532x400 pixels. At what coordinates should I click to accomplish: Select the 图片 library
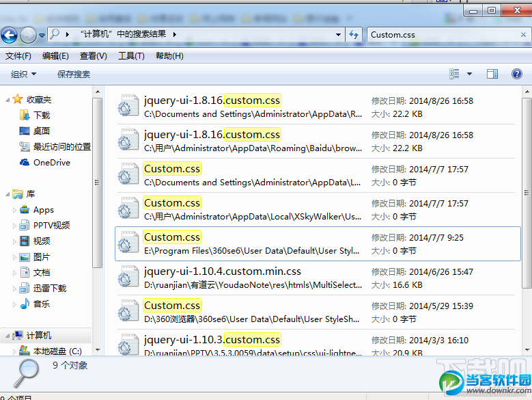(35, 257)
